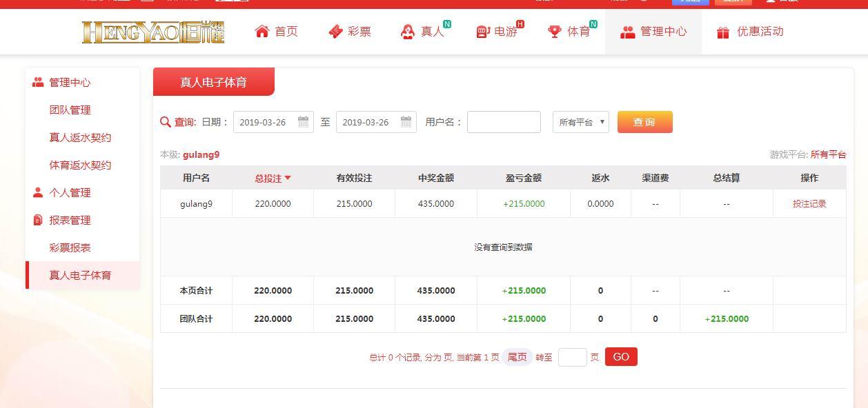Open the 优惠活动 promotions tab

tap(750, 32)
